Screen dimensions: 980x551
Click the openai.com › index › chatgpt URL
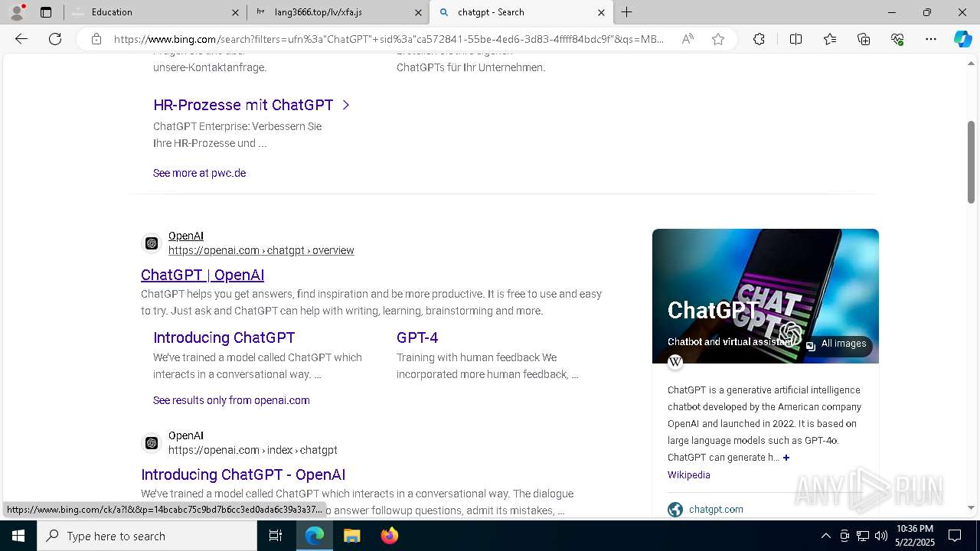(x=253, y=450)
